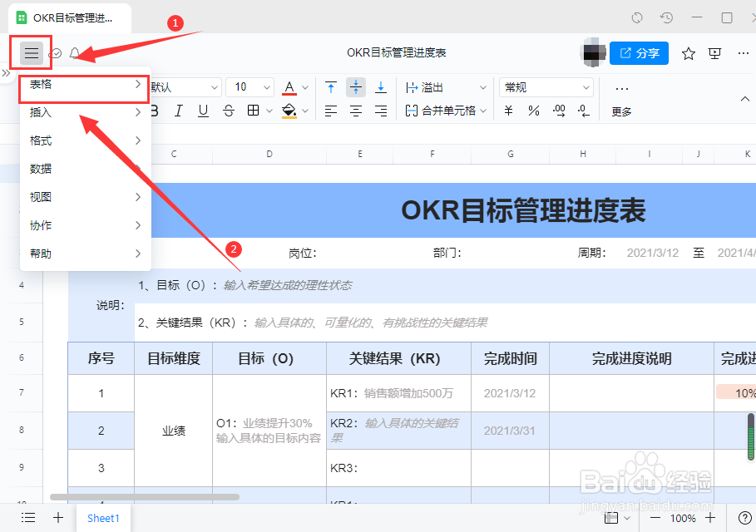Align text left
756x532 pixels.
331,111
